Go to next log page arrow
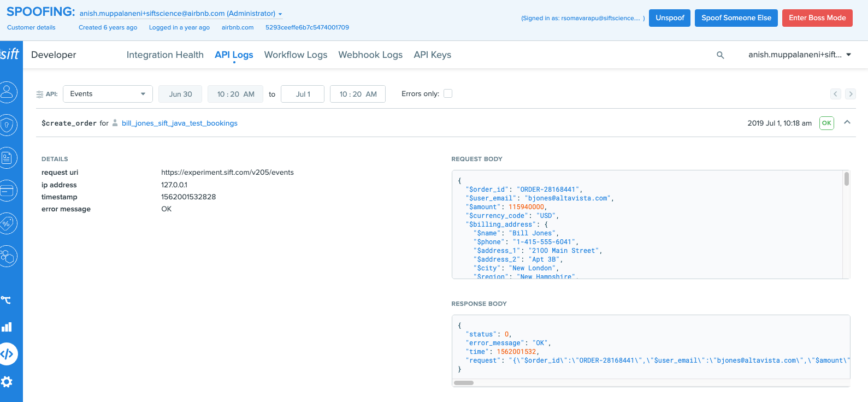Viewport: 868px width, 402px height. pyautogui.click(x=851, y=94)
